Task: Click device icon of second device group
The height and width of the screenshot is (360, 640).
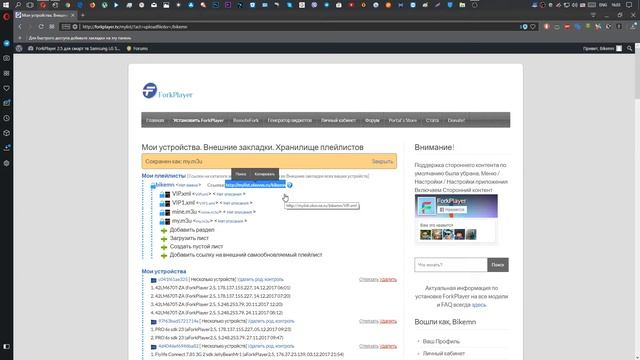Action: pos(153,322)
